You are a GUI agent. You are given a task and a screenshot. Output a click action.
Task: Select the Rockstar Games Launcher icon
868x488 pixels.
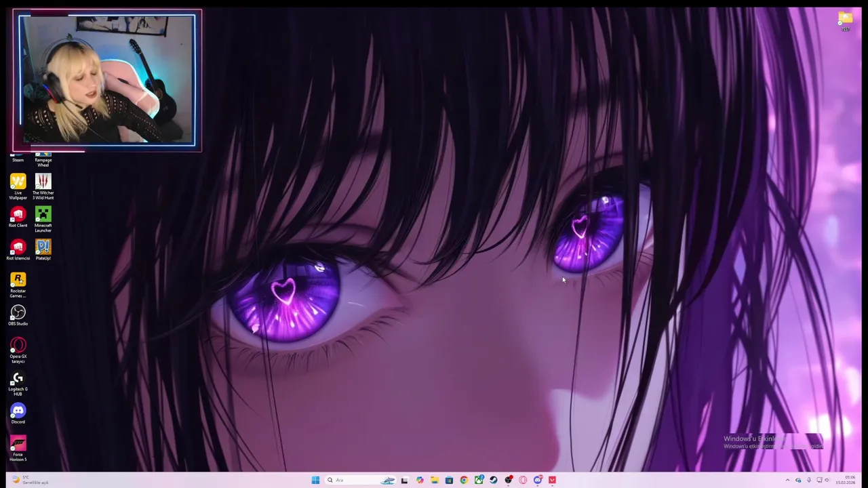(18, 285)
